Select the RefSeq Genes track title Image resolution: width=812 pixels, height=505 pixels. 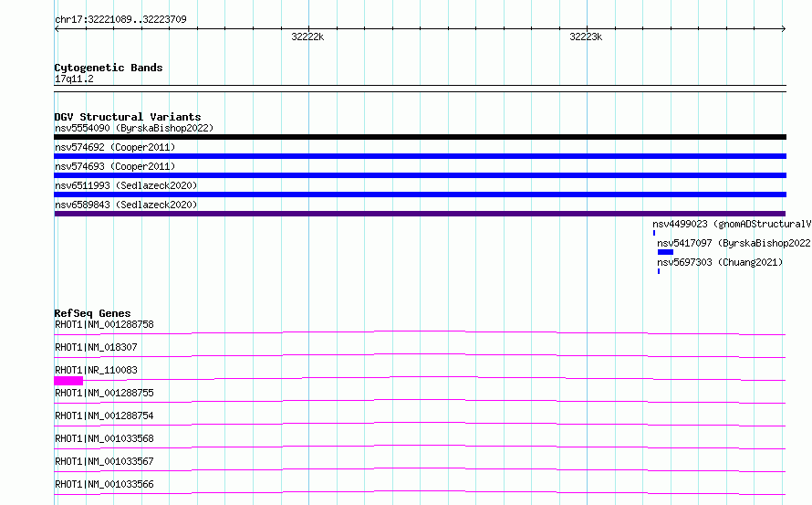coord(92,313)
